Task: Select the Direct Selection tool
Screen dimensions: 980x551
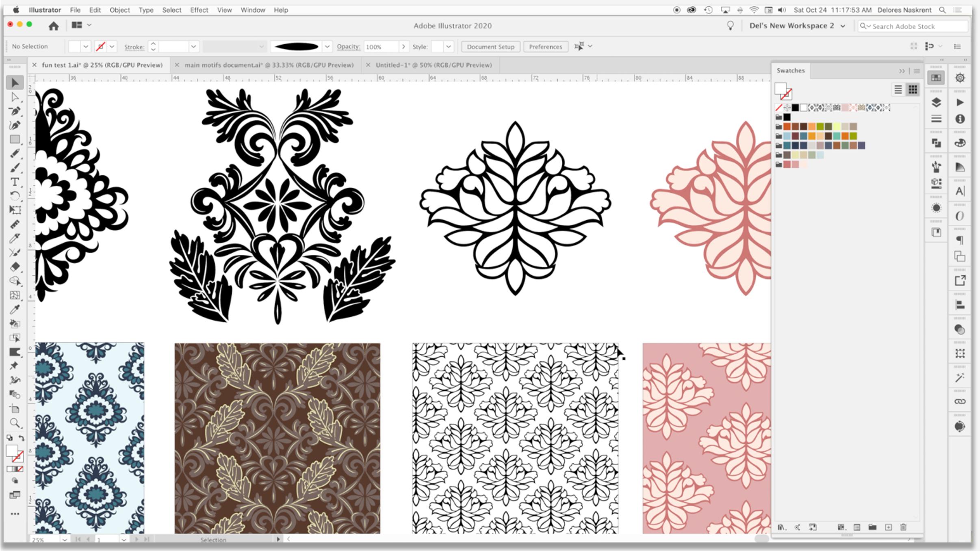Action: tap(15, 97)
